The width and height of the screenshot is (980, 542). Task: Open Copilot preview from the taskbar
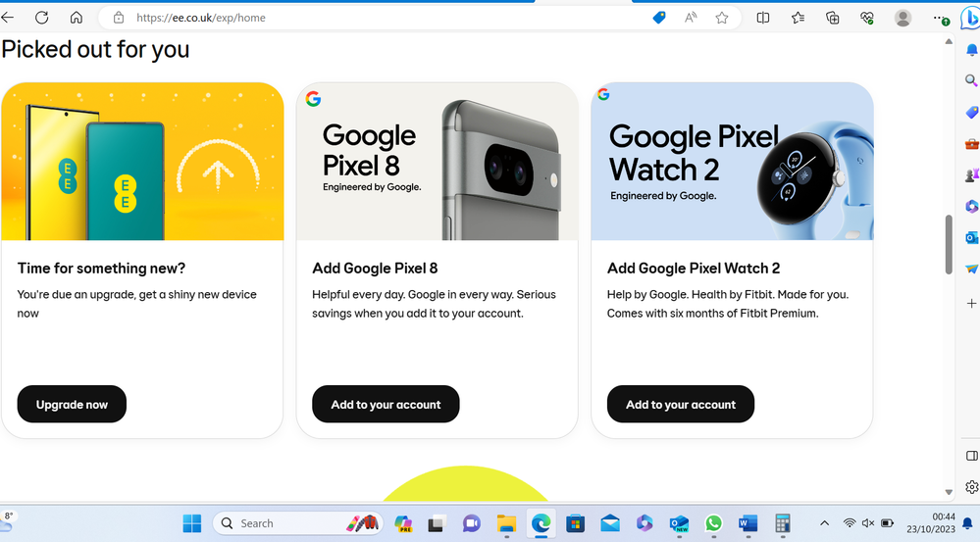pyautogui.click(x=403, y=523)
